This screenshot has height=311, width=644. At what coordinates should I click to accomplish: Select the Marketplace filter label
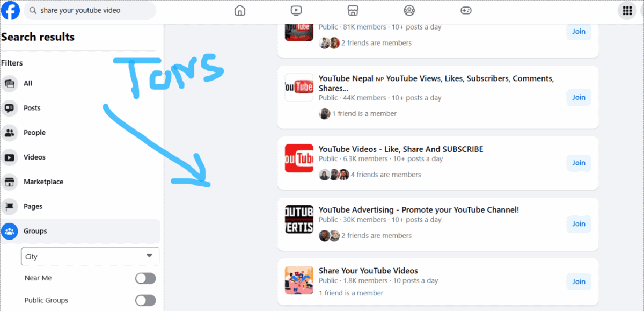click(43, 182)
